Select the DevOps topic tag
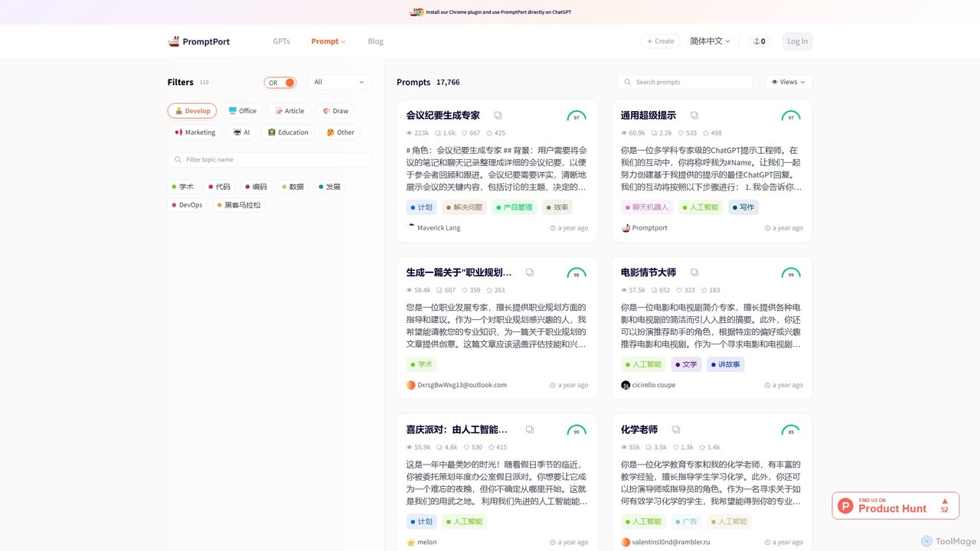980x551 pixels. (188, 205)
